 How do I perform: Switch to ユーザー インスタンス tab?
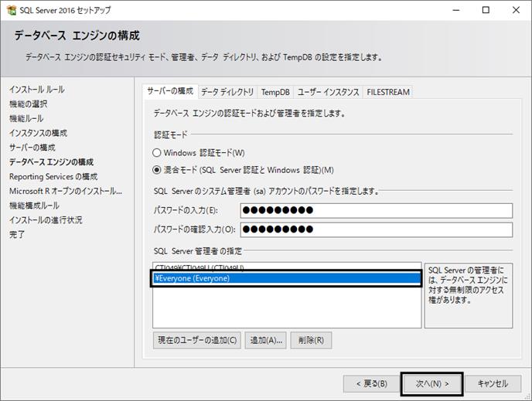[x=328, y=92]
